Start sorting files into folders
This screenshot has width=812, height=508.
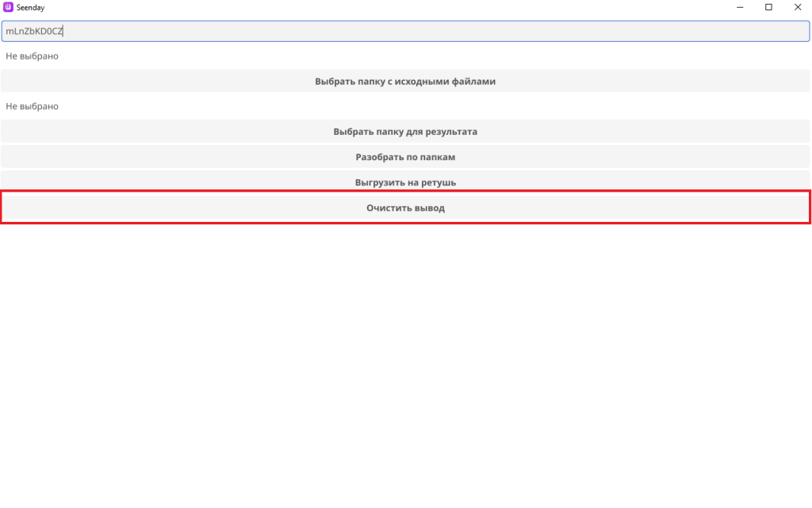pos(405,157)
